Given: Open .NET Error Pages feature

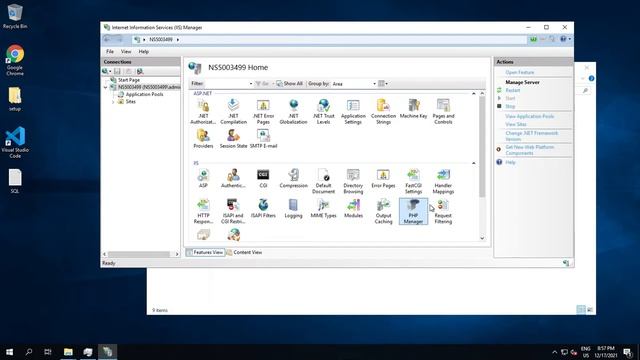Looking at the screenshot, I should tap(263, 111).
